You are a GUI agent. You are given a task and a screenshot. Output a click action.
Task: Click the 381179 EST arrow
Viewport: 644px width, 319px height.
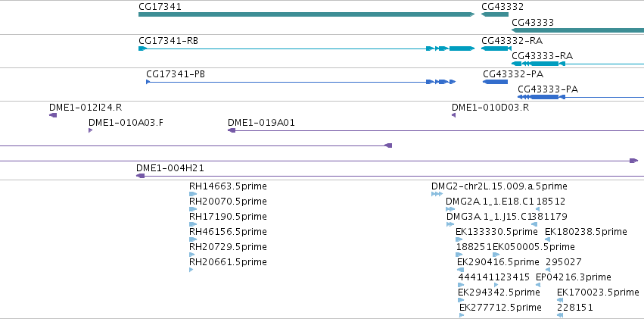click(534, 224)
